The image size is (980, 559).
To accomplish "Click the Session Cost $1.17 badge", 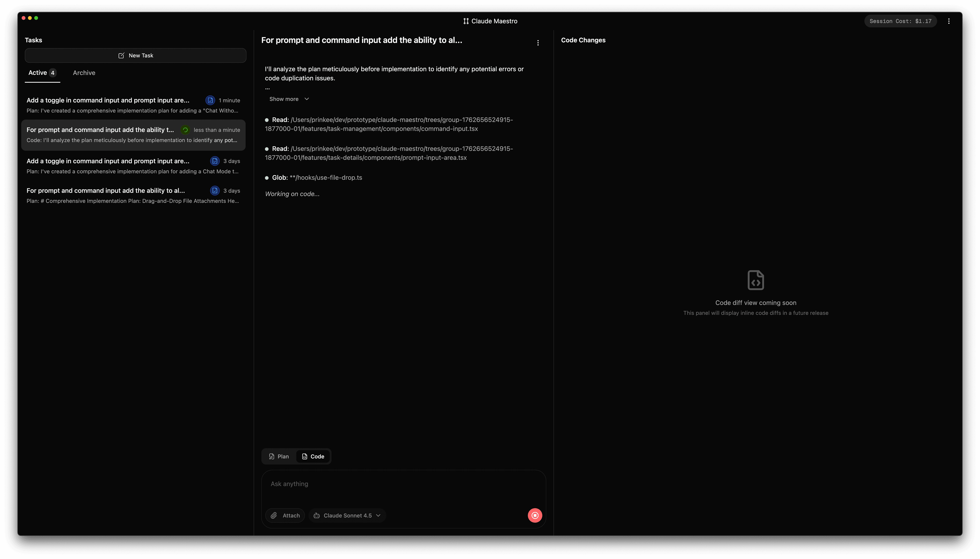I will pos(900,21).
